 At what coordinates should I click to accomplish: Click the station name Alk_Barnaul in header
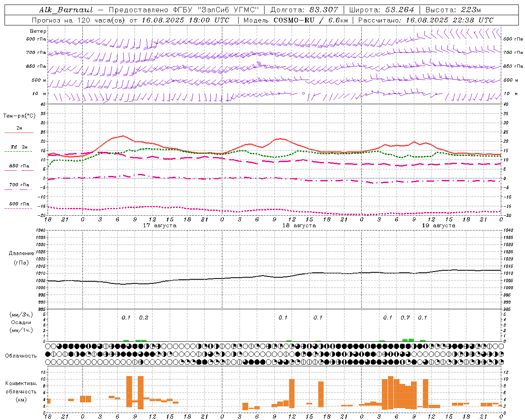tap(66, 10)
